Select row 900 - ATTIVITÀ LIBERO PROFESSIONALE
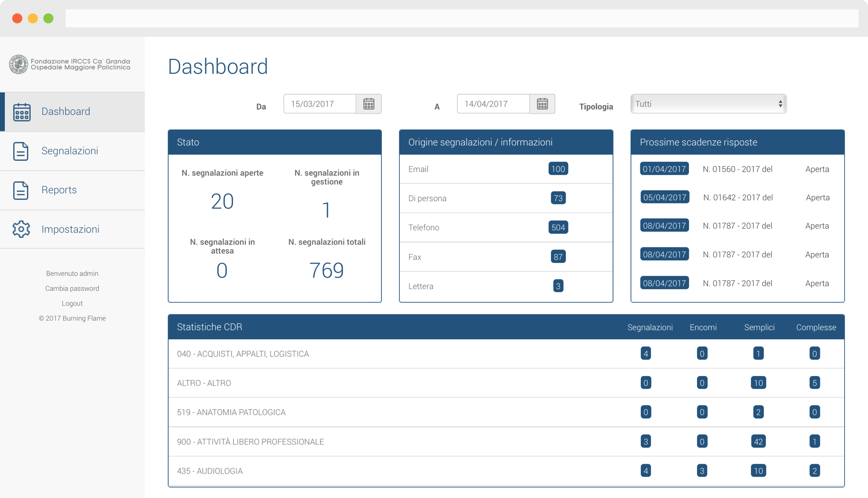This screenshot has height=498, width=868. click(506, 441)
